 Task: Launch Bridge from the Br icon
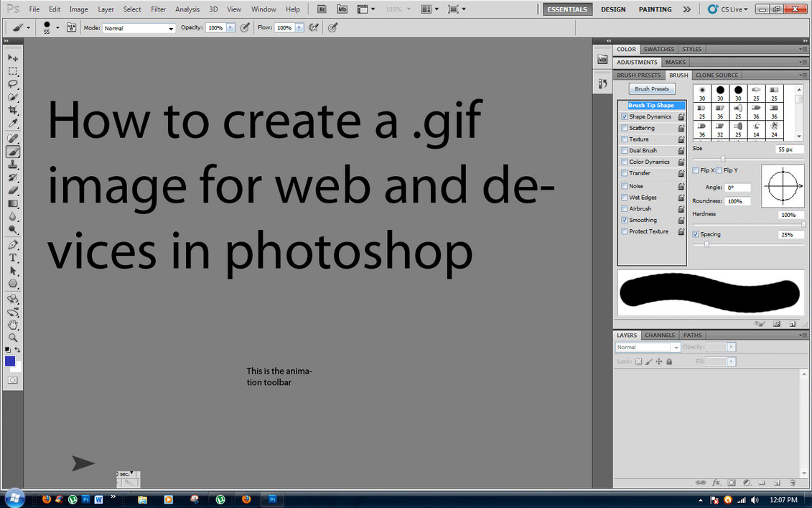coord(322,9)
